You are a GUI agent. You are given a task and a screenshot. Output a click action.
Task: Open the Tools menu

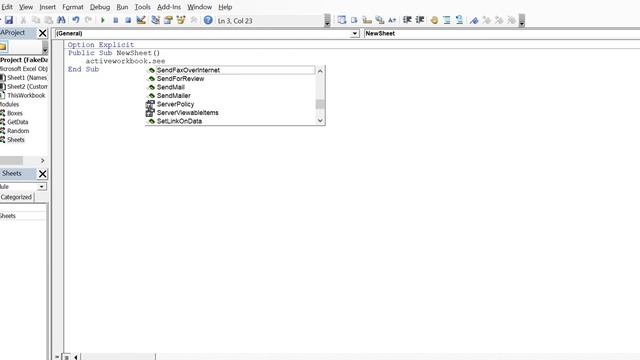142,7
